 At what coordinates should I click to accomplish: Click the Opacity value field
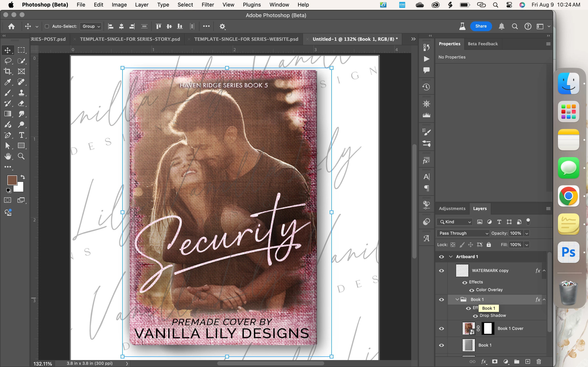point(516,233)
